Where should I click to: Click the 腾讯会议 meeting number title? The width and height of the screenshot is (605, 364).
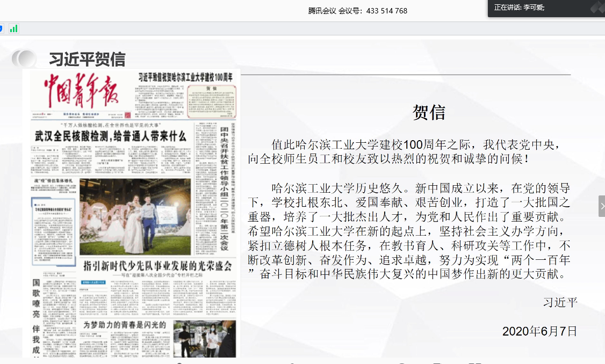(357, 11)
